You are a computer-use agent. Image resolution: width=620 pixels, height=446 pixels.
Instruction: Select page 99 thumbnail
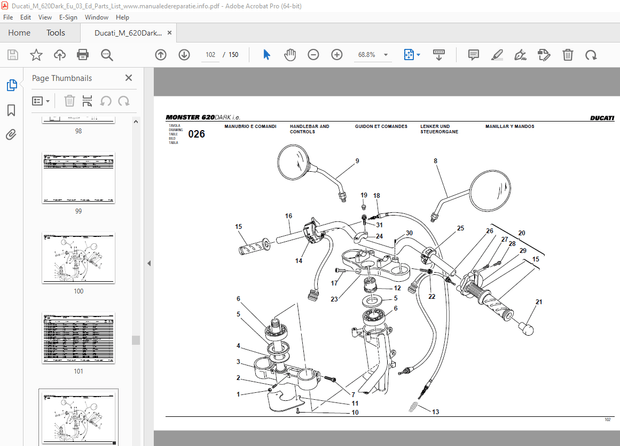click(78, 178)
